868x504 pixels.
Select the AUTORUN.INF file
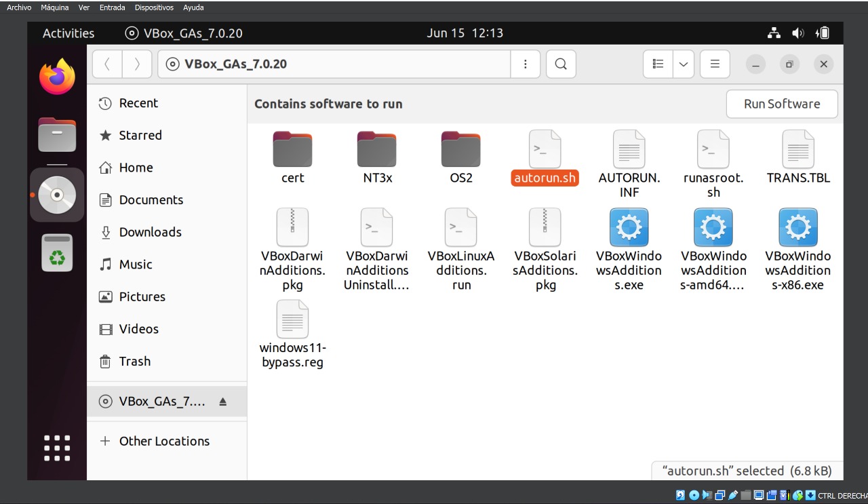629,165
